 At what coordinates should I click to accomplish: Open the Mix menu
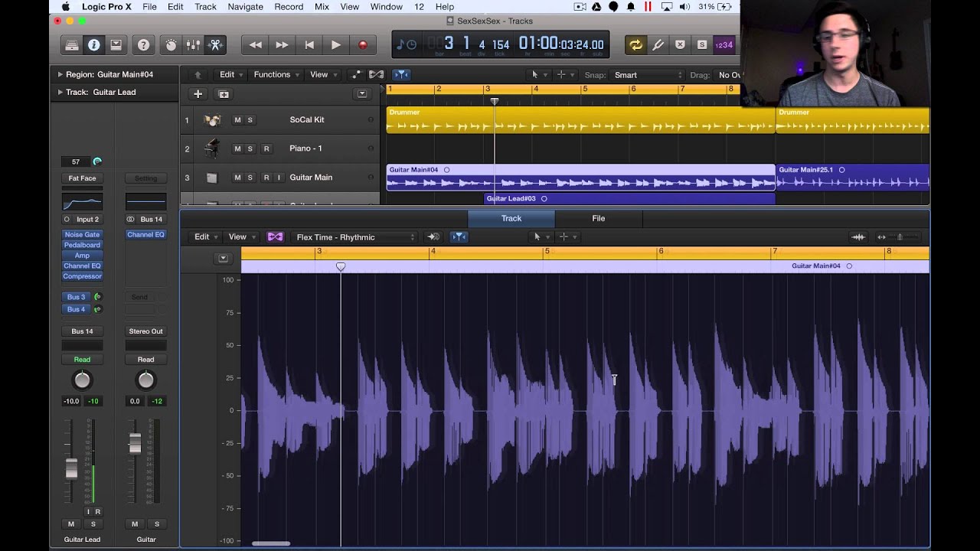point(322,7)
